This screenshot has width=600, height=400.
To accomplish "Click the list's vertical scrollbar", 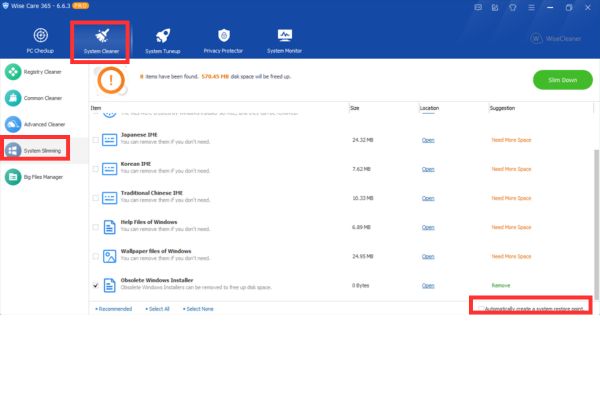I will click(x=596, y=223).
